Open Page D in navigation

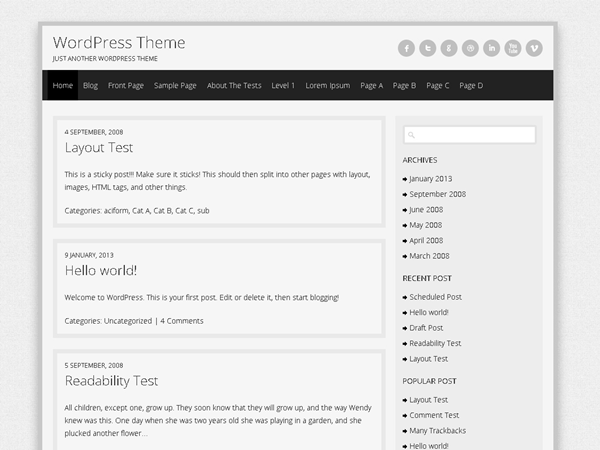click(471, 85)
